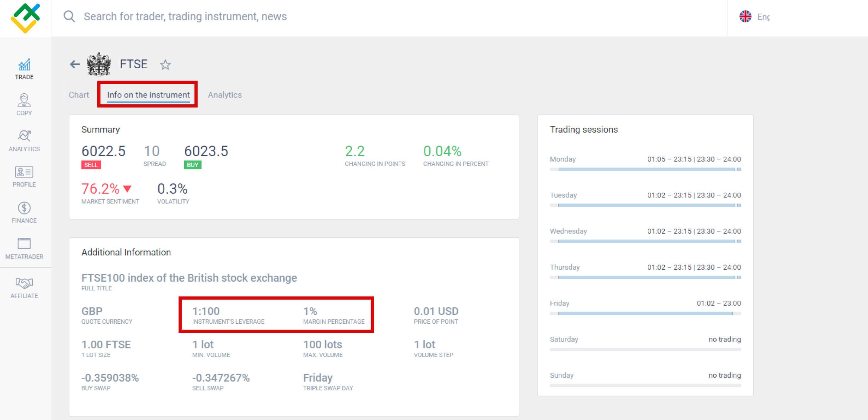Click the red market sentiment down arrow

pyautogui.click(x=127, y=189)
